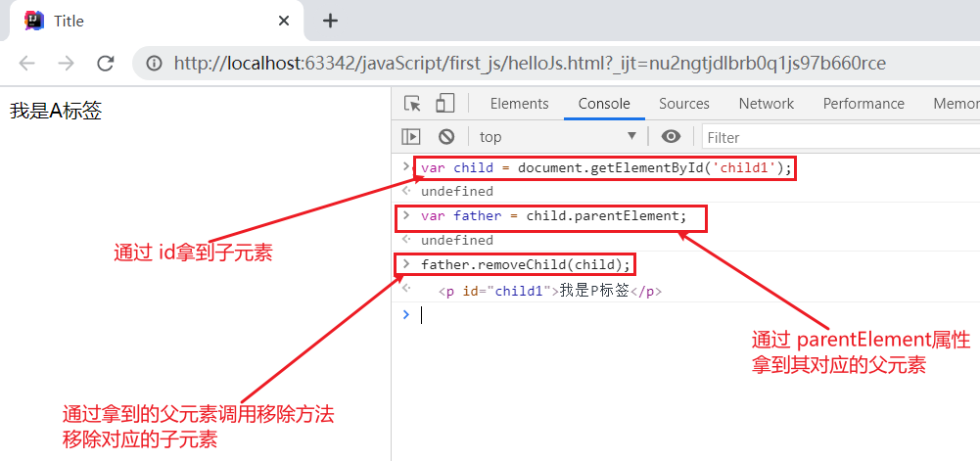Viewport: 980px width, 461px height.
Task: Show the console sidebar icon
Action: [x=411, y=137]
